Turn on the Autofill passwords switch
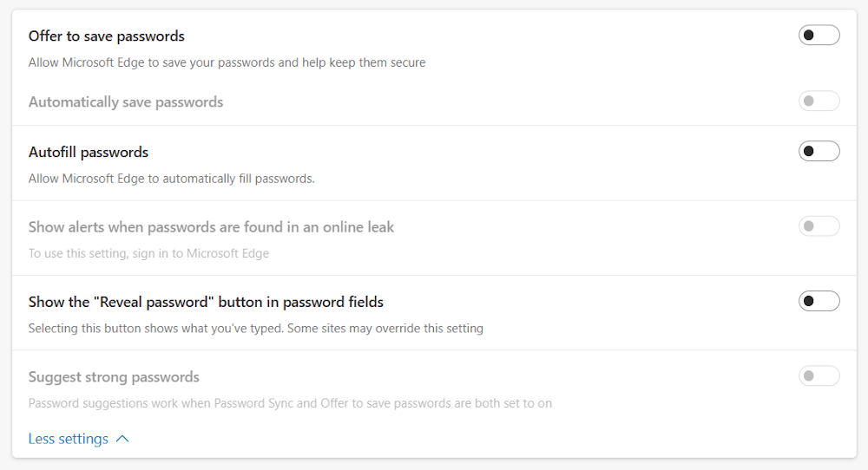Screen dimensions: 868x470 [x=819, y=152]
